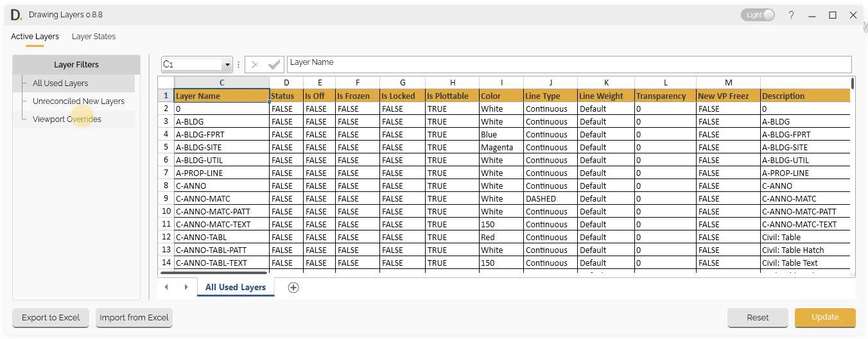Click the Layer Name header cell
868x339 pixels.
[221, 96]
